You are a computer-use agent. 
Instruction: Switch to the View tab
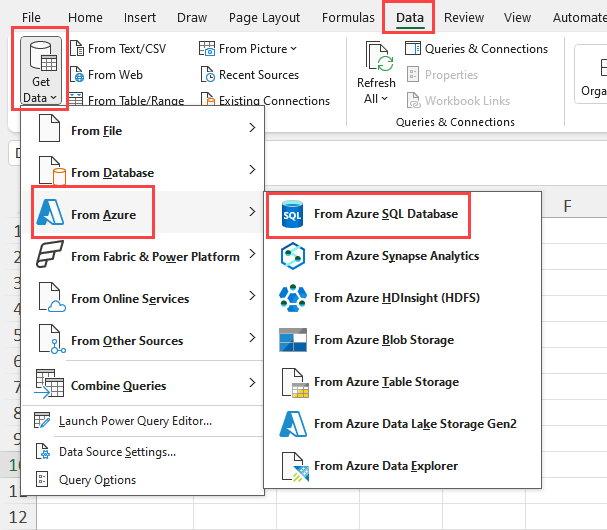pos(517,17)
